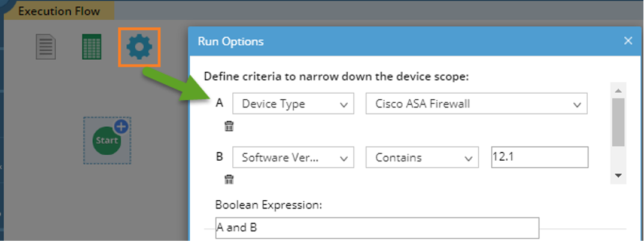Click the Boolean Expression input field
This screenshot has height=242, width=644.
377,228
